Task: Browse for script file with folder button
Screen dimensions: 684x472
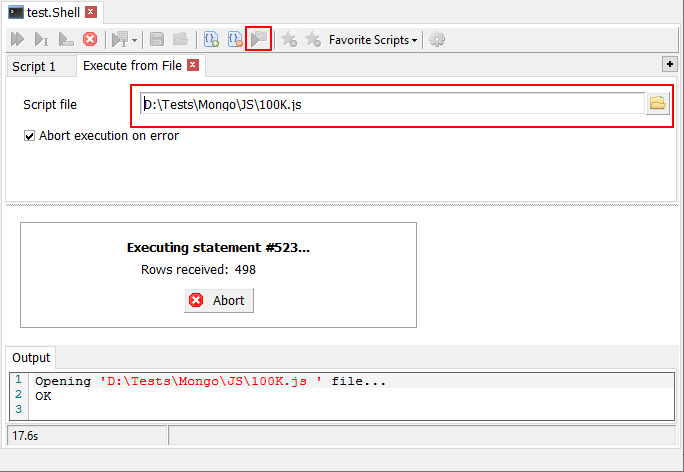Action: coord(657,104)
